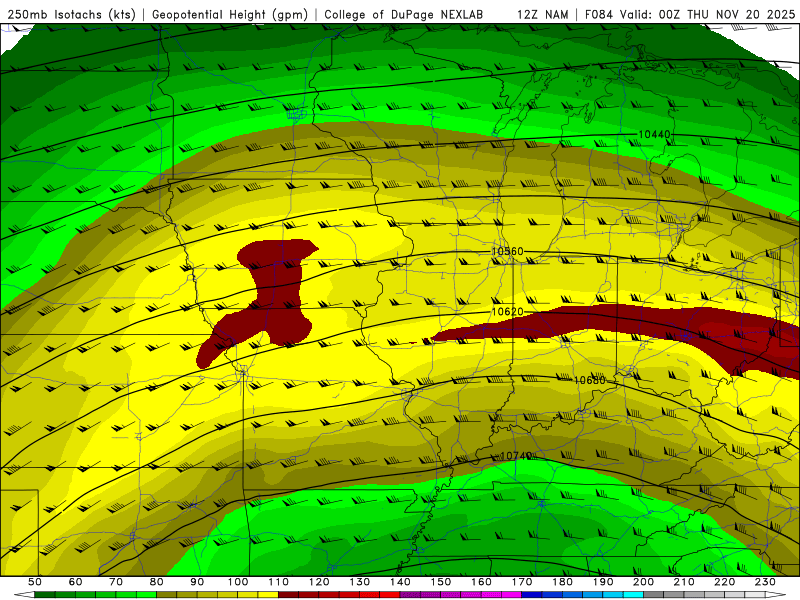Click the 'F084' forecast hour text
This screenshot has width=800, height=600.
tap(599, 15)
